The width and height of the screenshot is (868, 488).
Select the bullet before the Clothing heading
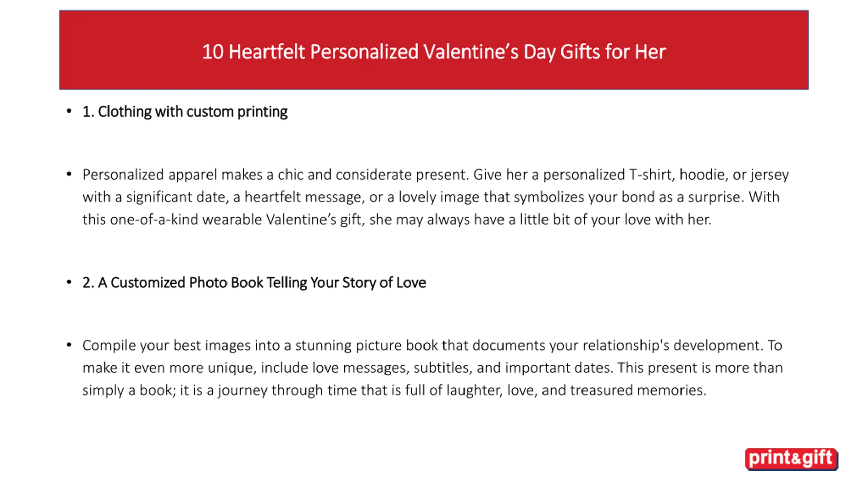point(69,111)
